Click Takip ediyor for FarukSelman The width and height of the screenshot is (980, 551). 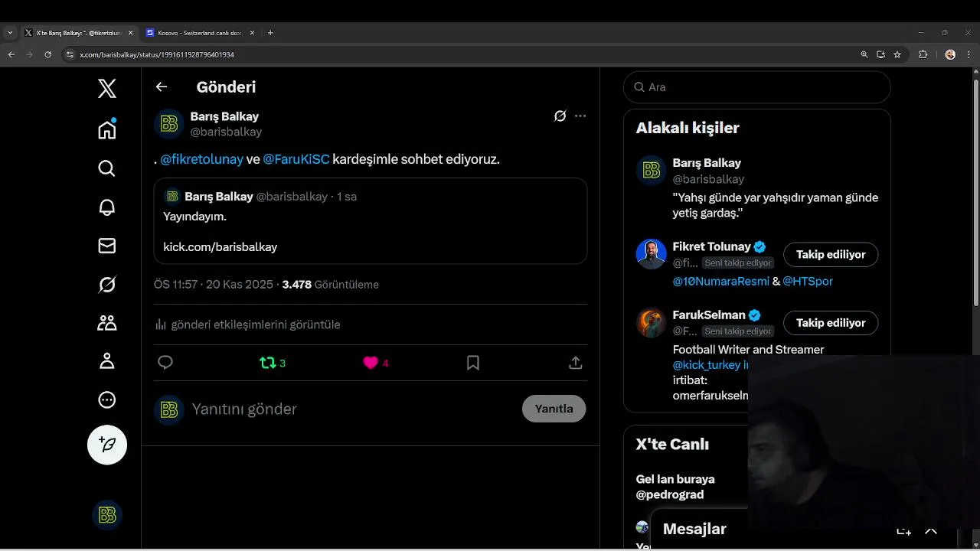point(831,323)
